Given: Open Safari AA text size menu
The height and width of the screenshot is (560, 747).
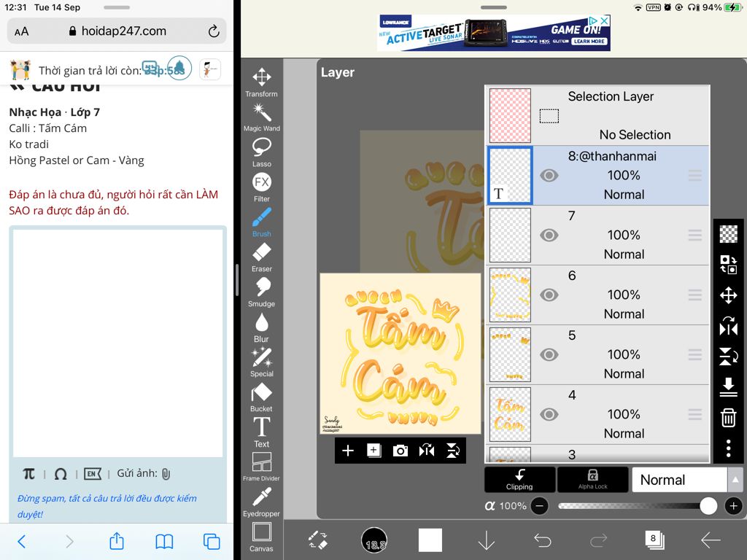Looking at the screenshot, I should point(21,32).
